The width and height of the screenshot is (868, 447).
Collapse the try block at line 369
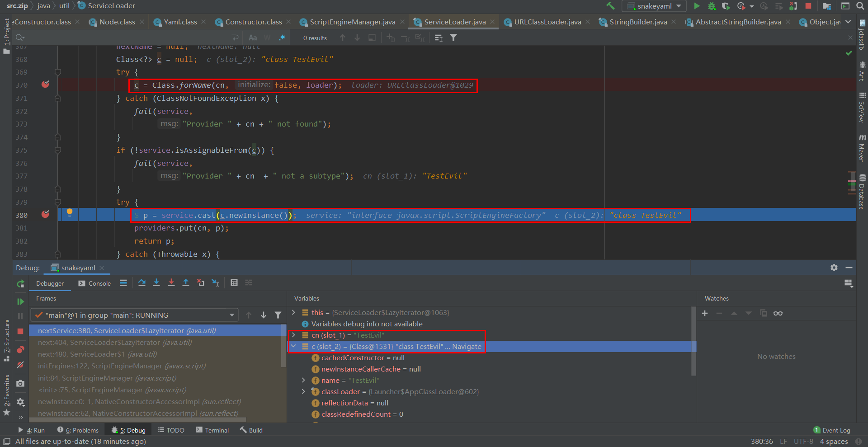(x=58, y=72)
